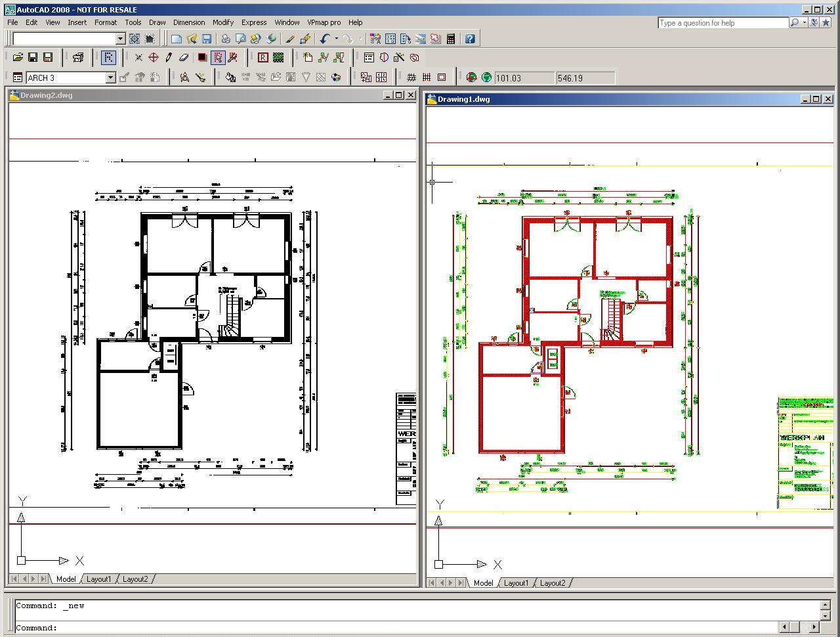Activate the Match Properties tool
840x637 pixels.
(289, 38)
